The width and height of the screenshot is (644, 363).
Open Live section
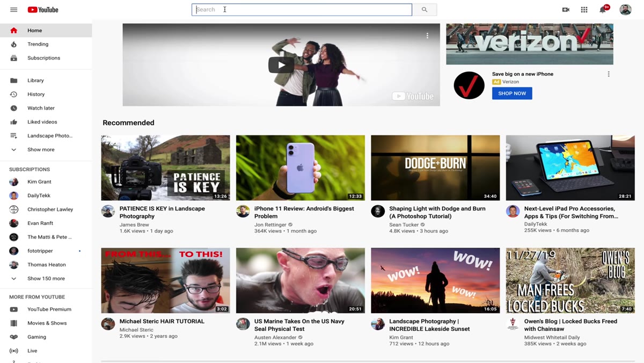[x=46, y=351]
